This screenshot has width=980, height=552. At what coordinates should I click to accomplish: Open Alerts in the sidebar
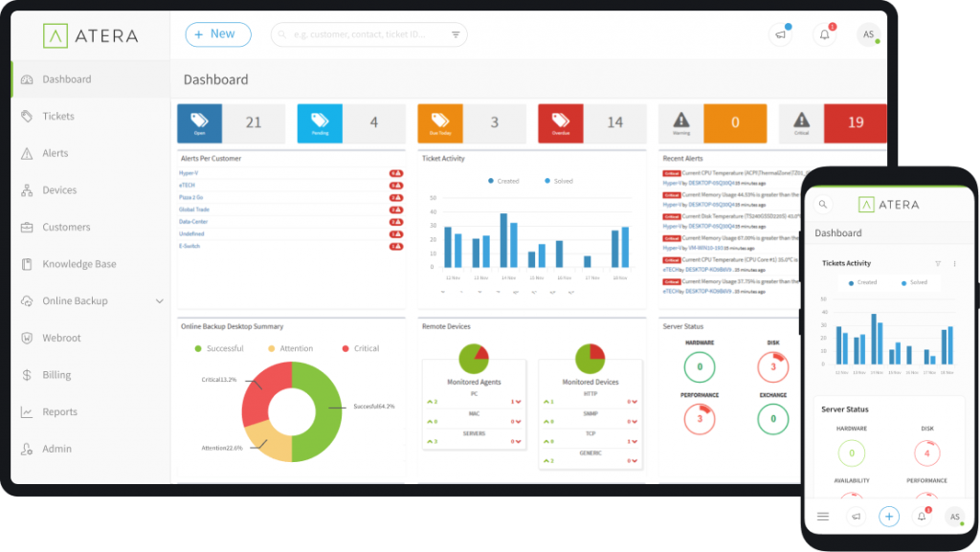pyautogui.click(x=91, y=153)
